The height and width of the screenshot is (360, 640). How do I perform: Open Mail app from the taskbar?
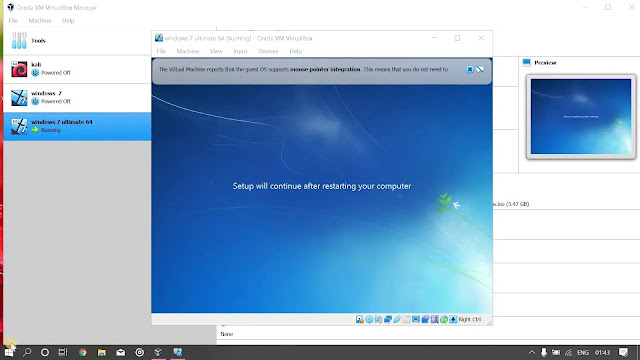(121, 352)
